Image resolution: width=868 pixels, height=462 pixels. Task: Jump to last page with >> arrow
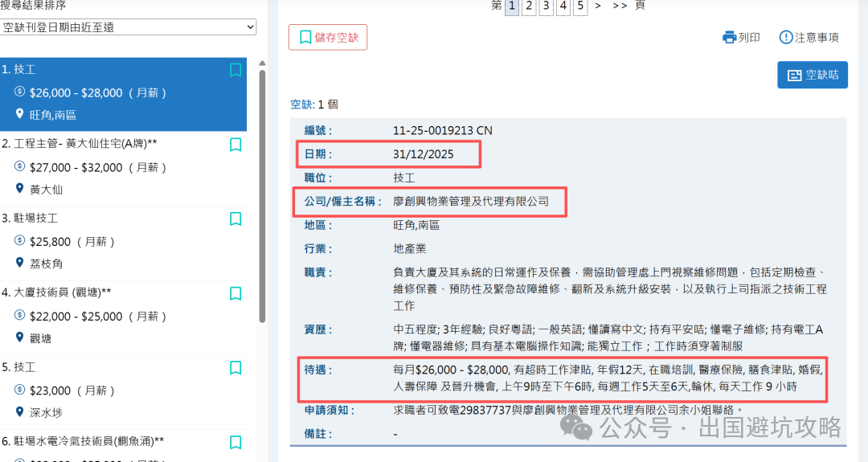620,6
